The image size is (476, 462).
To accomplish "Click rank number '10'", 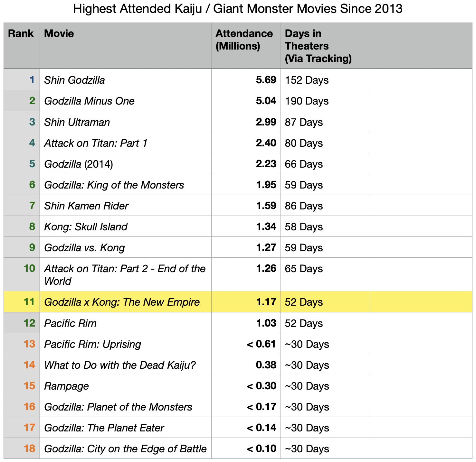I will point(29,268).
